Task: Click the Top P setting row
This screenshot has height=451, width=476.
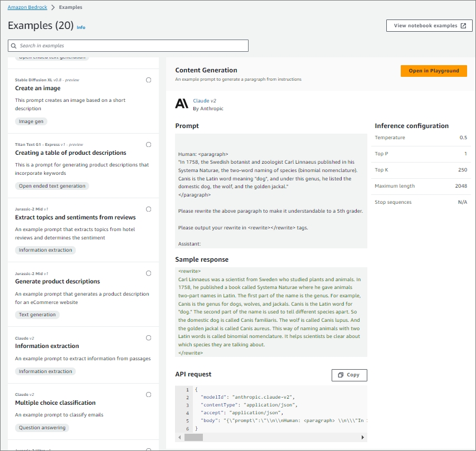Action: pyautogui.click(x=421, y=154)
